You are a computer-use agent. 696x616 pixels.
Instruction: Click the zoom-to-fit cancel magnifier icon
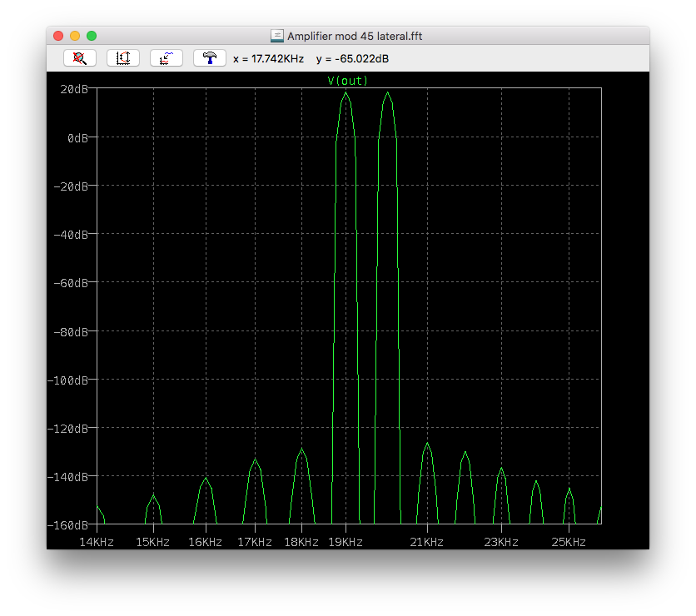(80, 58)
